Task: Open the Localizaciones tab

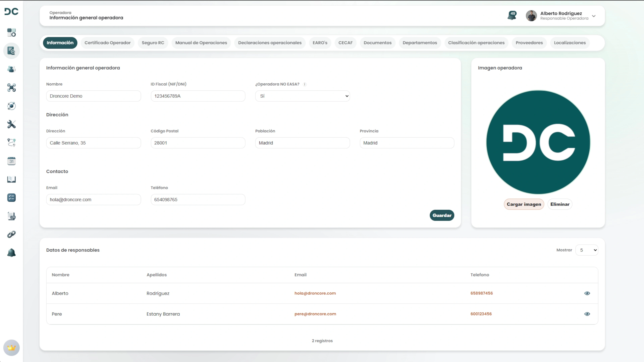Action: [570, 43]
